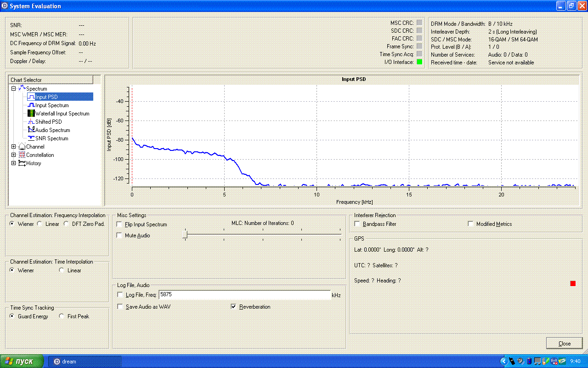Screen dimensions: 588x368
Task: Click the Frame Sync status indicator
Action: tap(419, 46)
